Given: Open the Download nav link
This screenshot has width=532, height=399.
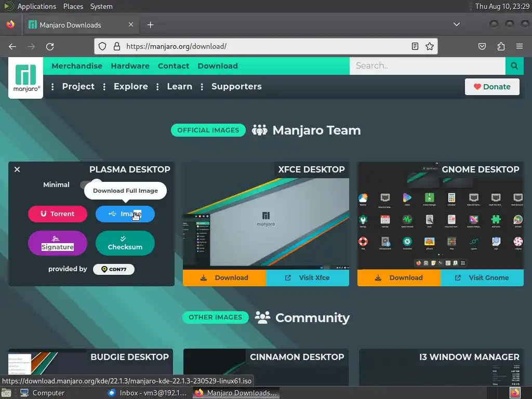Looking at the screenshot, I should pos(218,66).
